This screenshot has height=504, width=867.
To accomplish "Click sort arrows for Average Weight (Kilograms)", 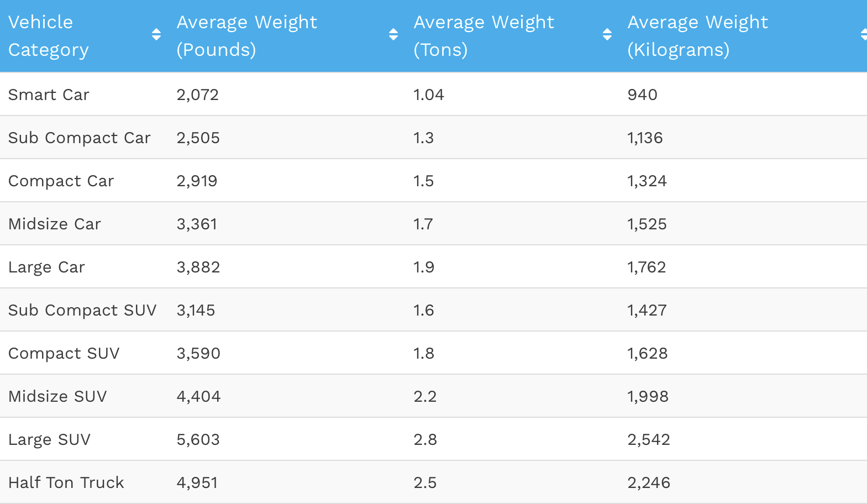I will 864,35.
